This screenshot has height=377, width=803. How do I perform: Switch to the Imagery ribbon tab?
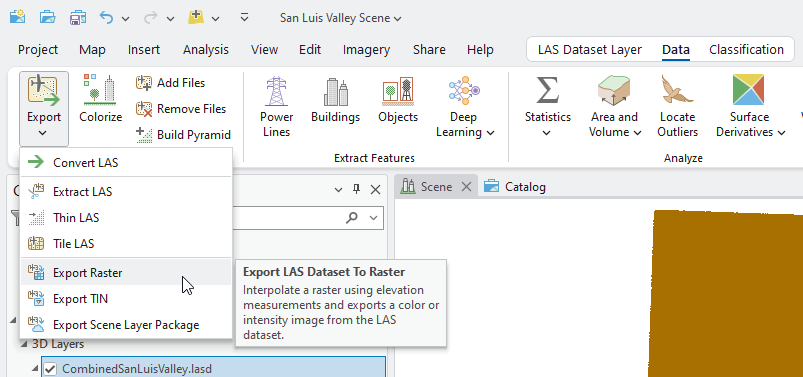[x=366, y=50]
